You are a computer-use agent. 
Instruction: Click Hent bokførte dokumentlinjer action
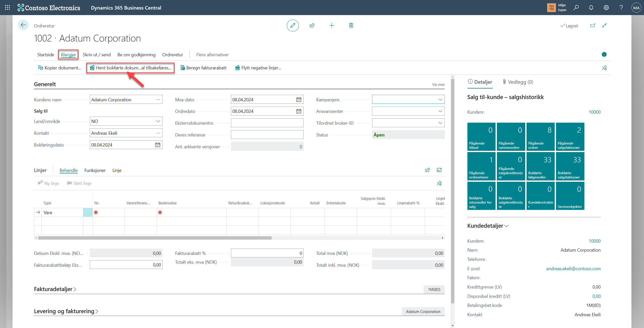coord(131,68)
